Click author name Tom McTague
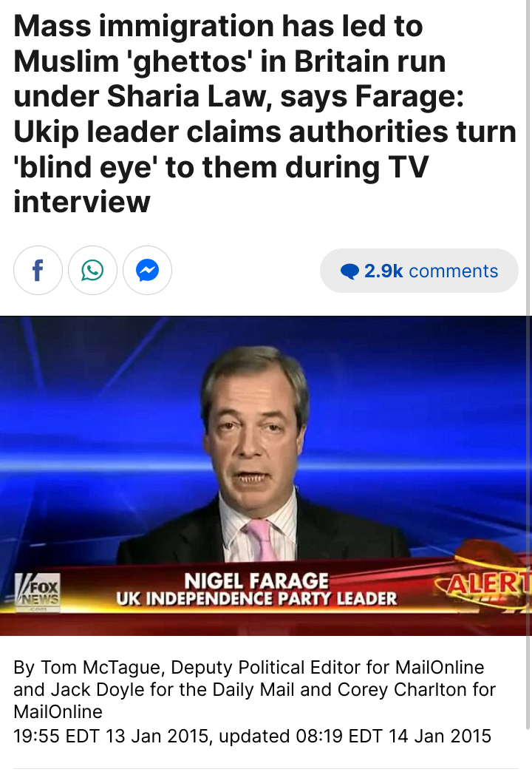 click(101, 668)
